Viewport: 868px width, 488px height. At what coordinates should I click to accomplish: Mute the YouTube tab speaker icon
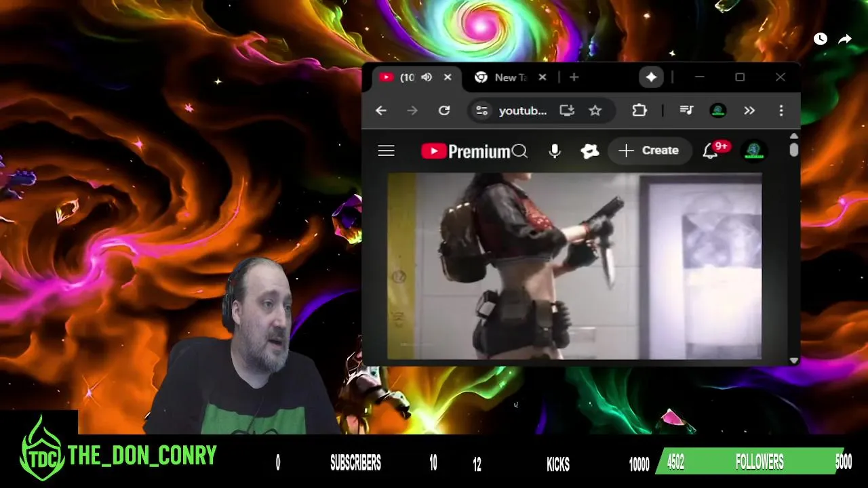pos(427,77)
